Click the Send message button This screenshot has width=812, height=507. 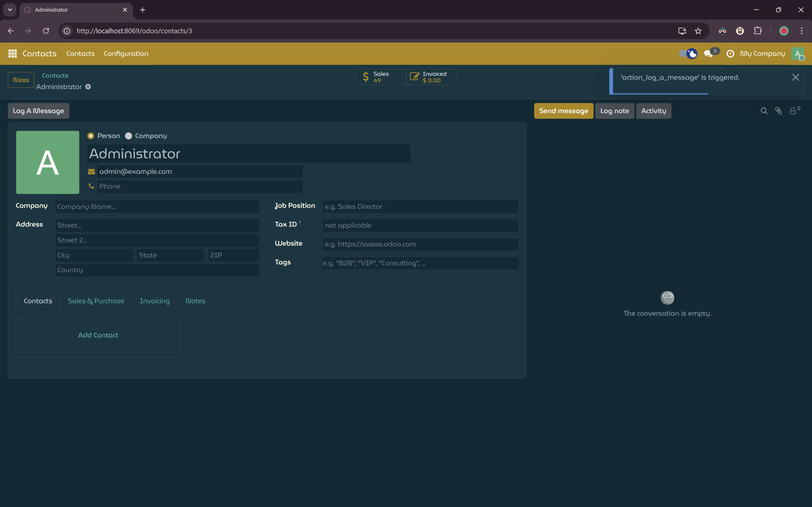(x=563, y=111)
